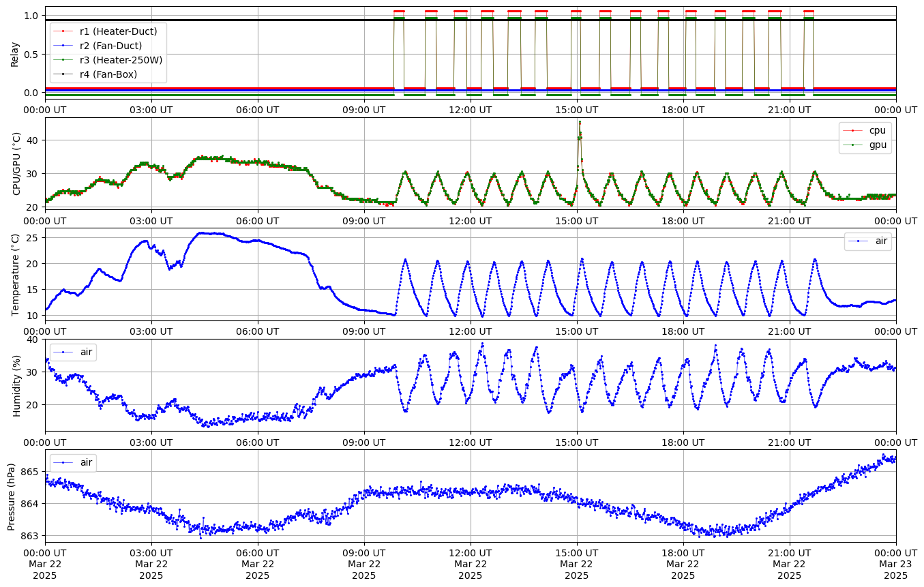Click the CPU/GPU (°C) axis label
This screenshot has width=924, height=587.
click(x=17, y=164)
